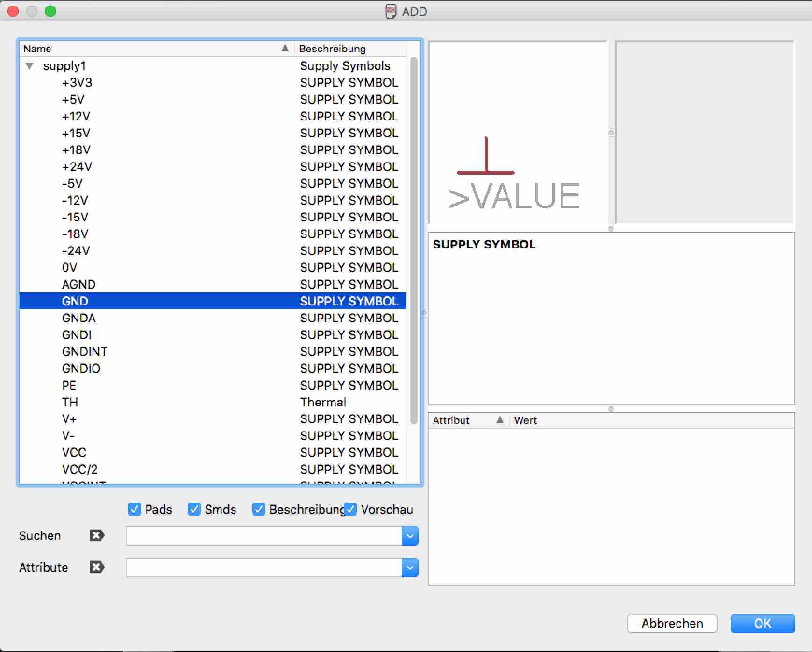
Task: Select the VCC supply symbol
Action: pyautogui.click(x=213, y=453)
